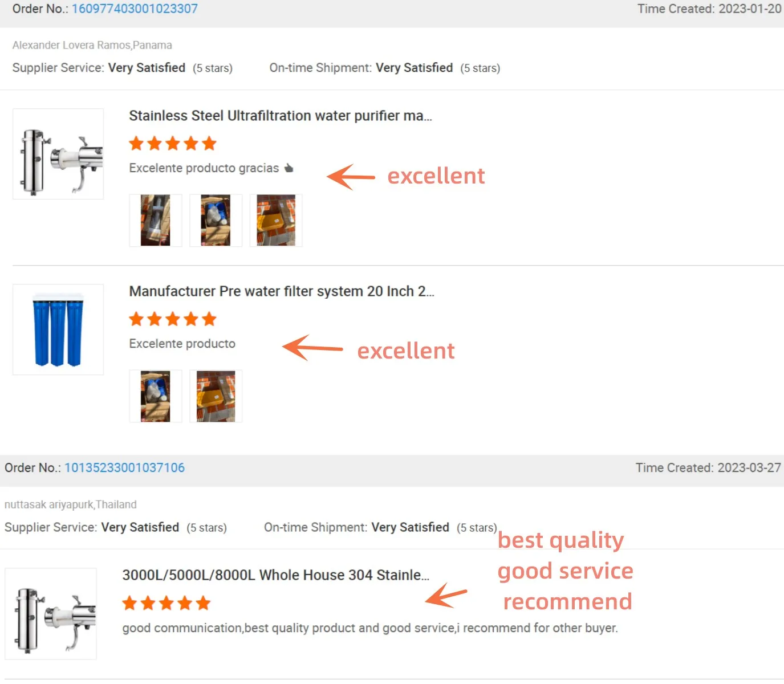
Task: Open first review photo of the Pre water filter review
Action: pos(156,396)
